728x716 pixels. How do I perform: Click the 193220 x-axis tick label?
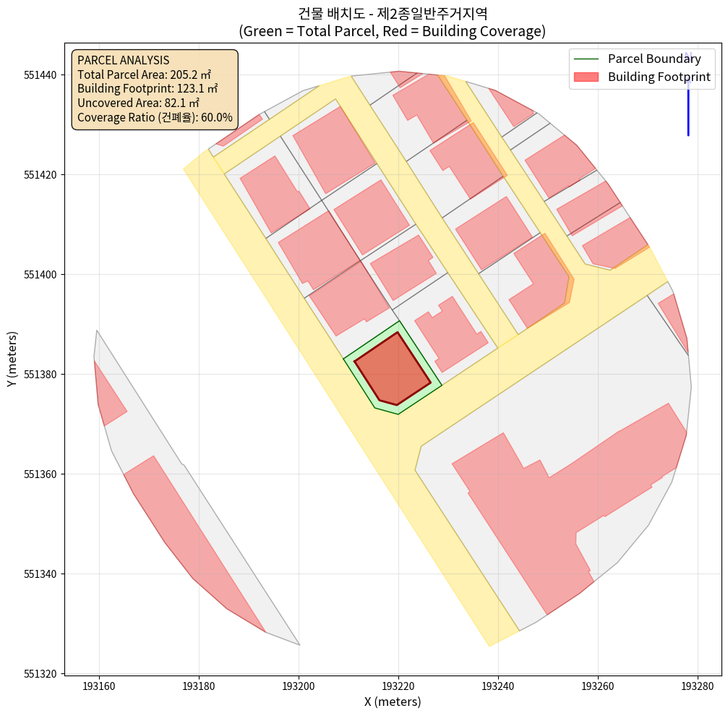(398, 684)
